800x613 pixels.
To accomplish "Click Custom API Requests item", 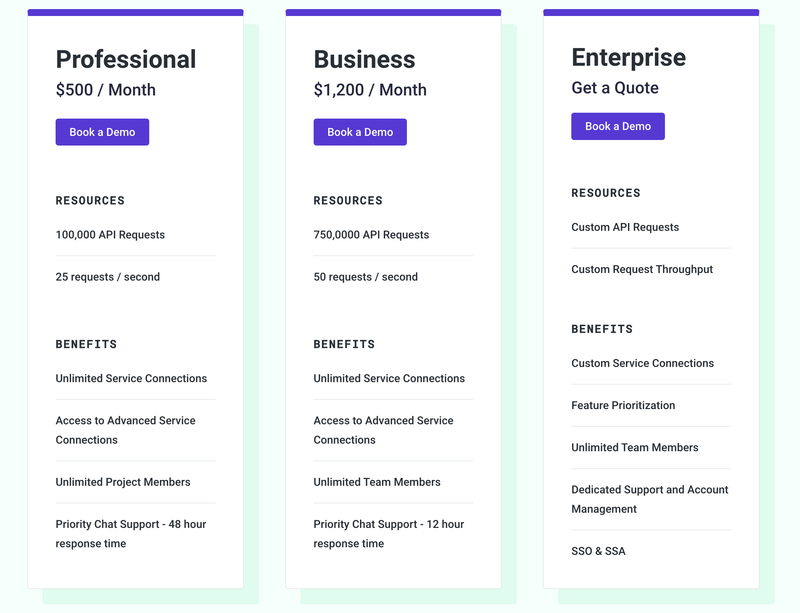I will point(625,227).
